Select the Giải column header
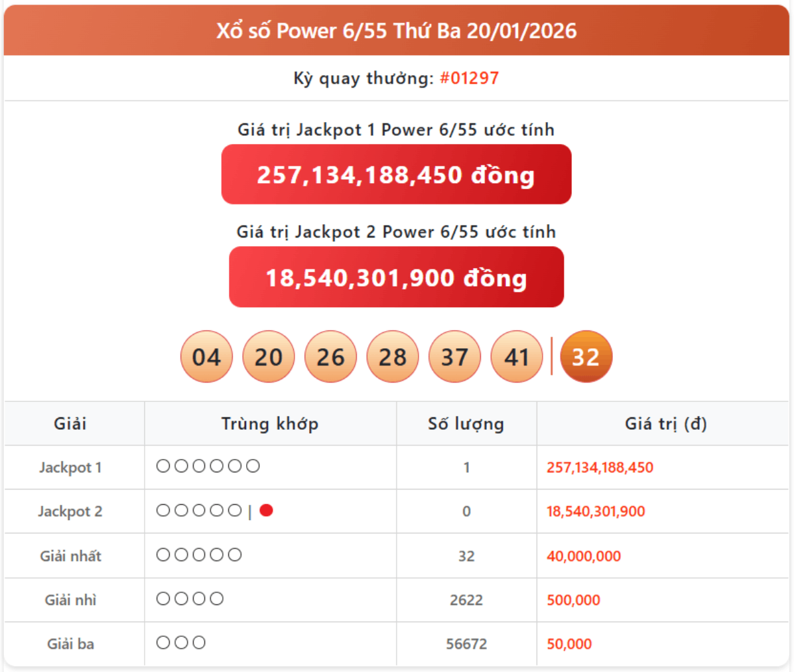Image resolution: width=796 pixels, height=672 pixels. pyautogui.click(x=70, y=423)
